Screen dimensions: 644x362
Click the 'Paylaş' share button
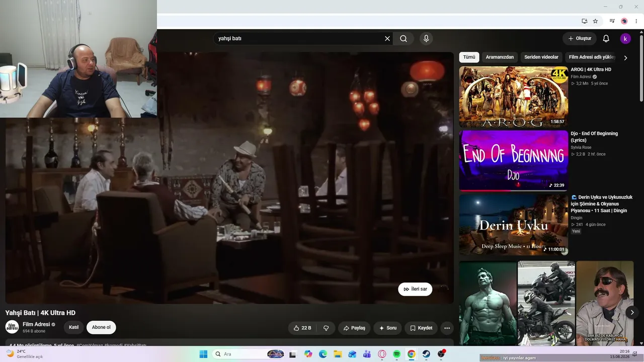pos(354,328)
